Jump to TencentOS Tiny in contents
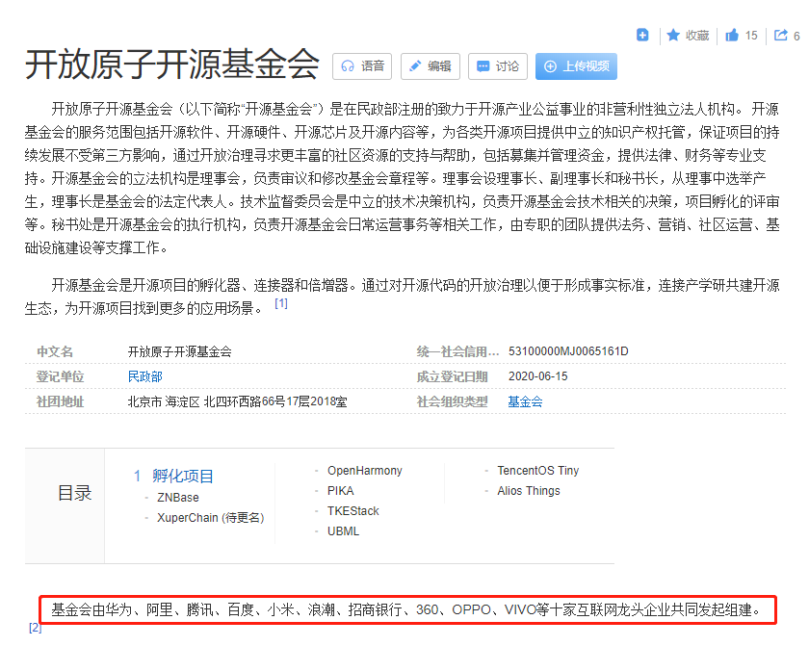 [x=538, y=471]
